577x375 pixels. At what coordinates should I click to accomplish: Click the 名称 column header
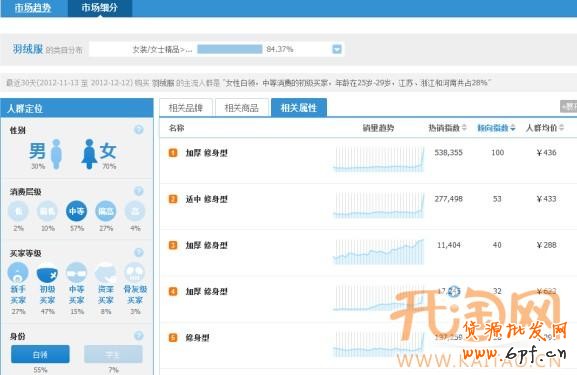tap(176, 128)
